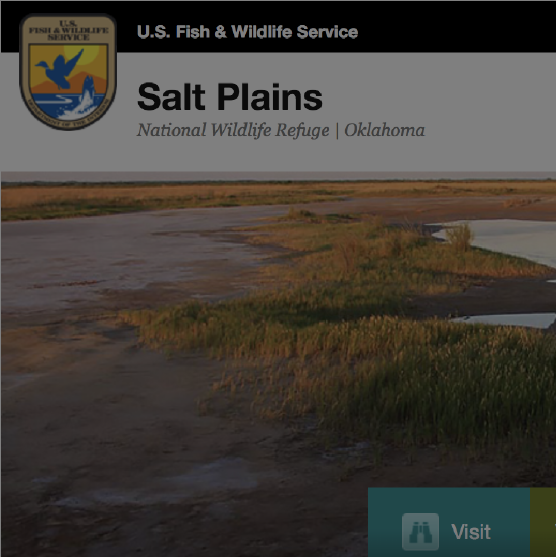Click the Oklahoma state label
Viewport: 556px width, 557px height.
384,130
